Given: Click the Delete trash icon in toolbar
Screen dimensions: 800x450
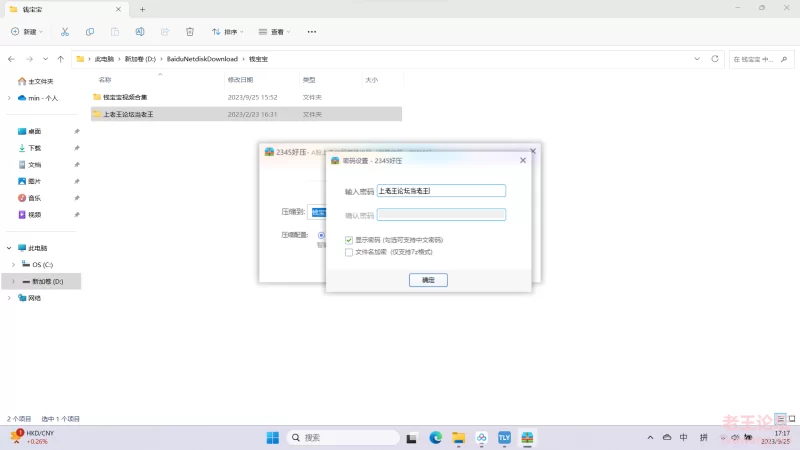Looking at the screenshot, I should coord(190,32).
